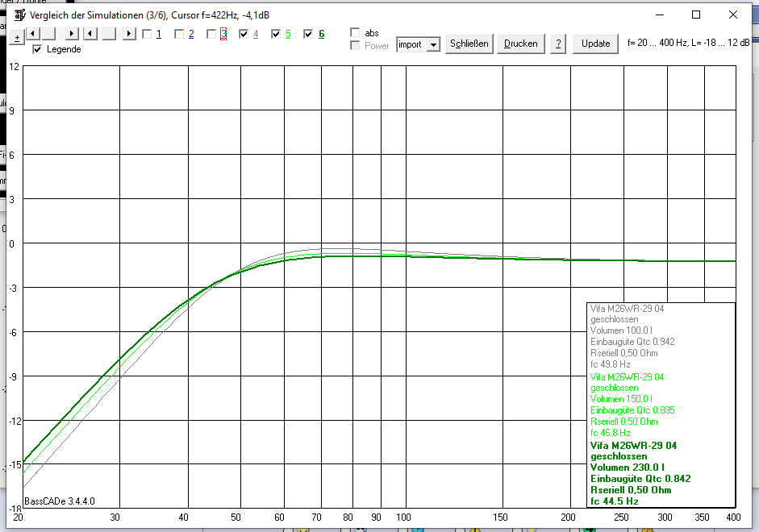Click left arrow of second scrollbar
The image size is (759, 532).
90,34
